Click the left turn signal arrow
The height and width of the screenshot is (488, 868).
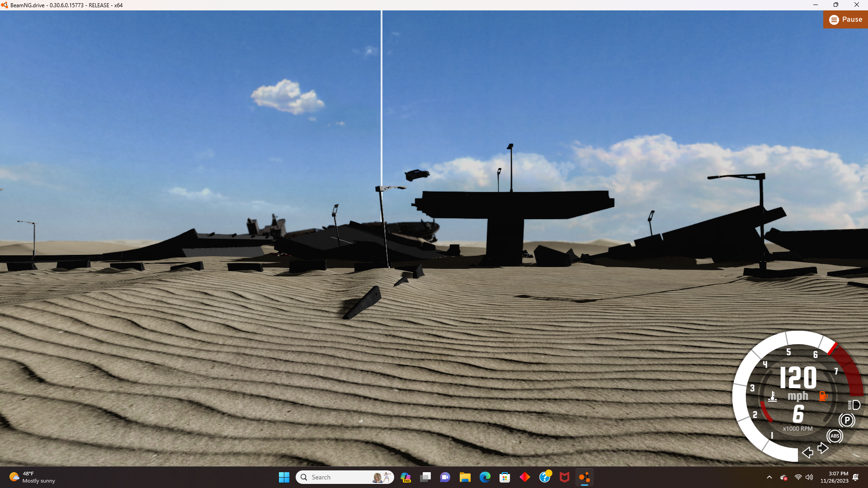pyautogui.click(x=807, y=452)
